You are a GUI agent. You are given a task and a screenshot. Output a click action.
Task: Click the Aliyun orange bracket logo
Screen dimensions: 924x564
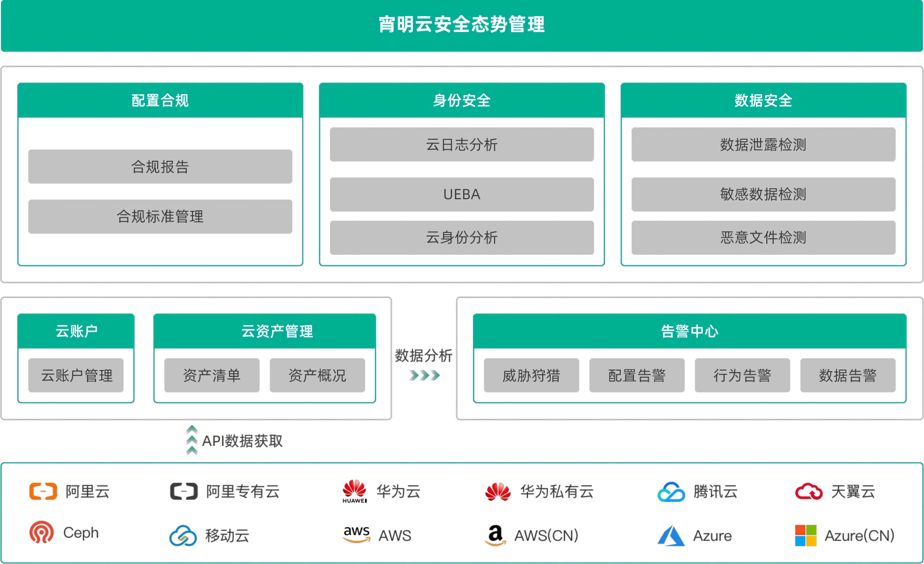pyautogui.click(x=43, y=491)
